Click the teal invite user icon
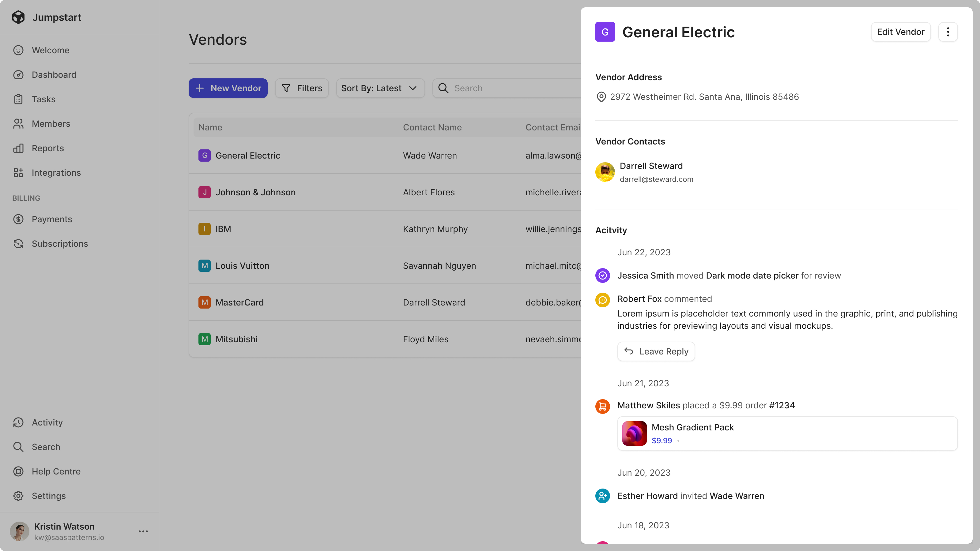Screen dimensions: 980x551 603,496
